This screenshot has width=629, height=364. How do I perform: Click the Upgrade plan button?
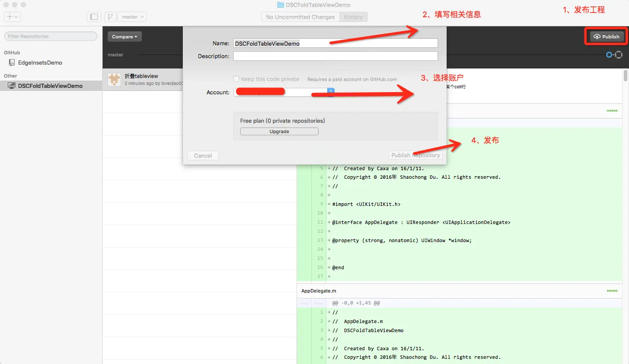pyautogui.click(x=279, y=131)
